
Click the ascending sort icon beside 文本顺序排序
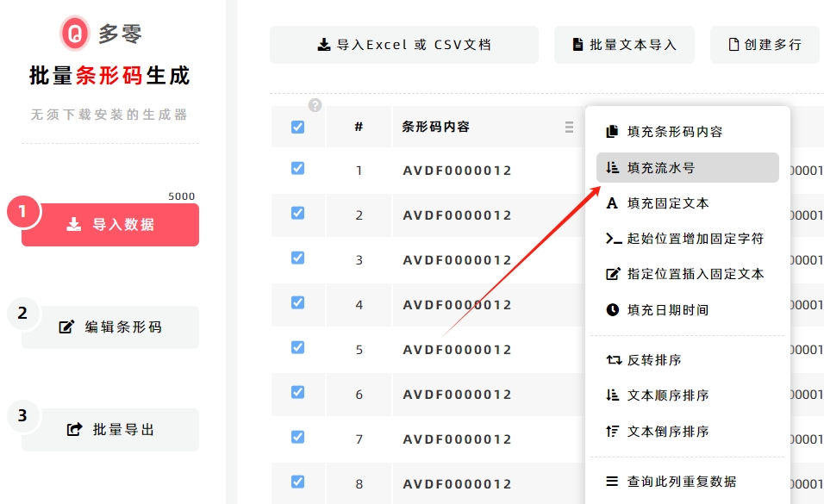pyautogui.click(x=612, y=395)
